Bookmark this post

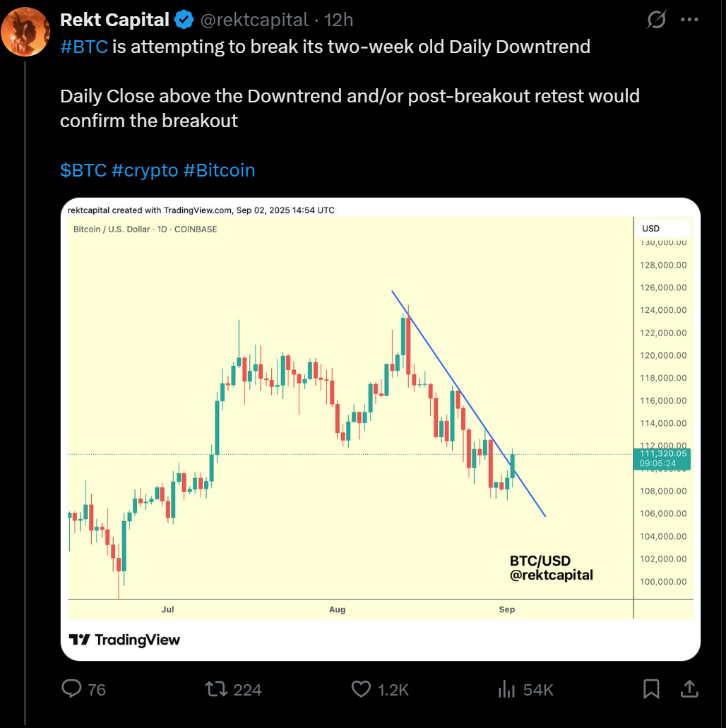click(x=651, y=689)
